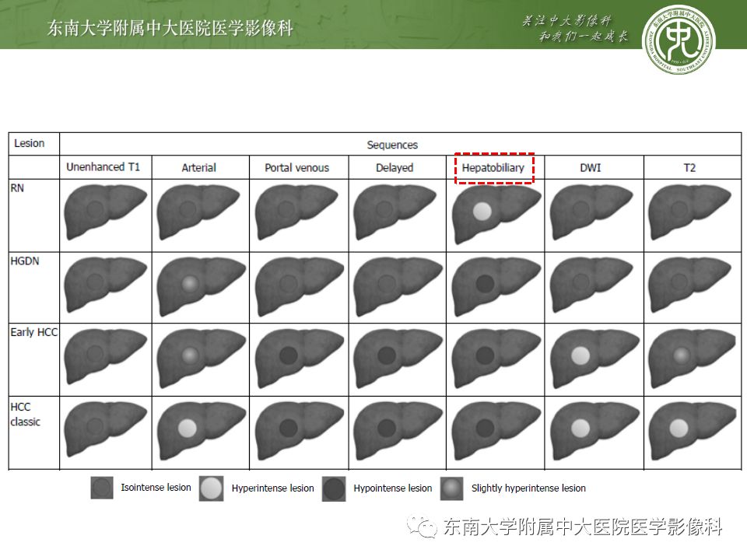The height and width of the screenshot is (560, 747).
Task: Click the 'Hypointense lesion' legend text
Action: pos(392,488)
